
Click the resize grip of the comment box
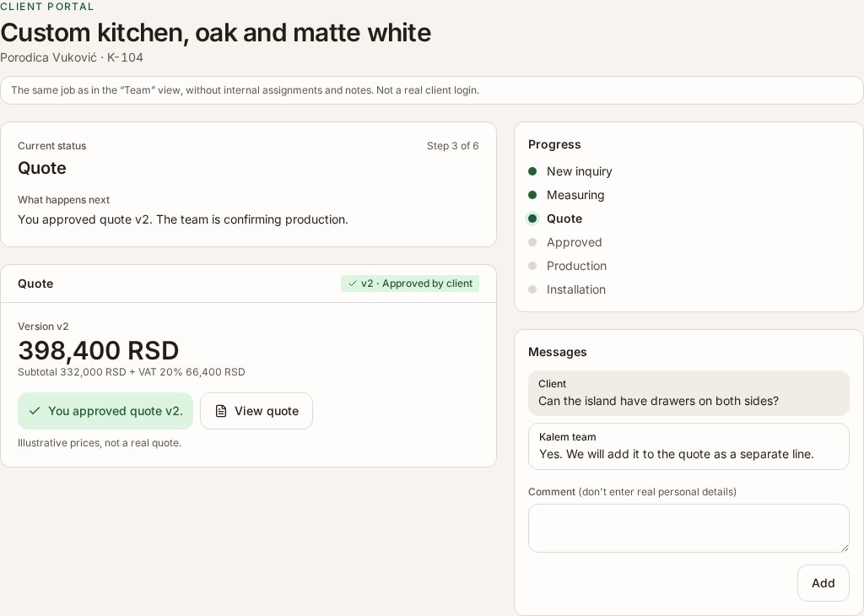pos(845,548)
